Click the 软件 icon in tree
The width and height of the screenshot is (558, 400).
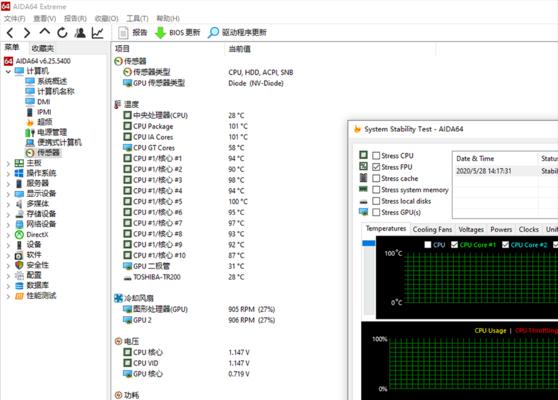pos(19,255)
